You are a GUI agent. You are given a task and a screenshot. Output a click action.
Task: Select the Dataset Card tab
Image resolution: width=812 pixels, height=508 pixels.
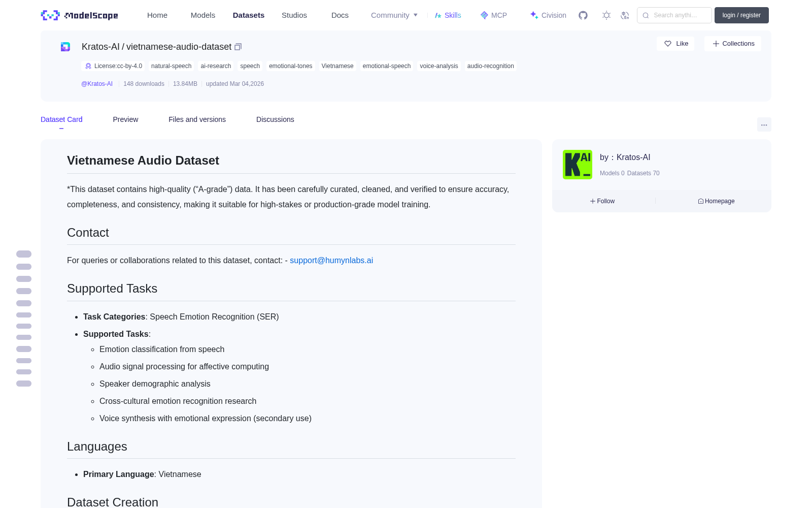(61, 119)
